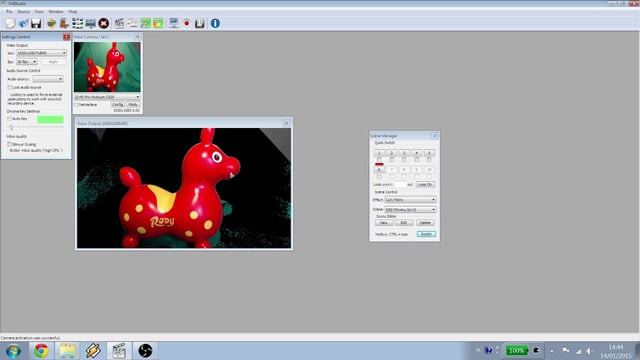
Task: Open the File menu
Action: pos(9,12)
